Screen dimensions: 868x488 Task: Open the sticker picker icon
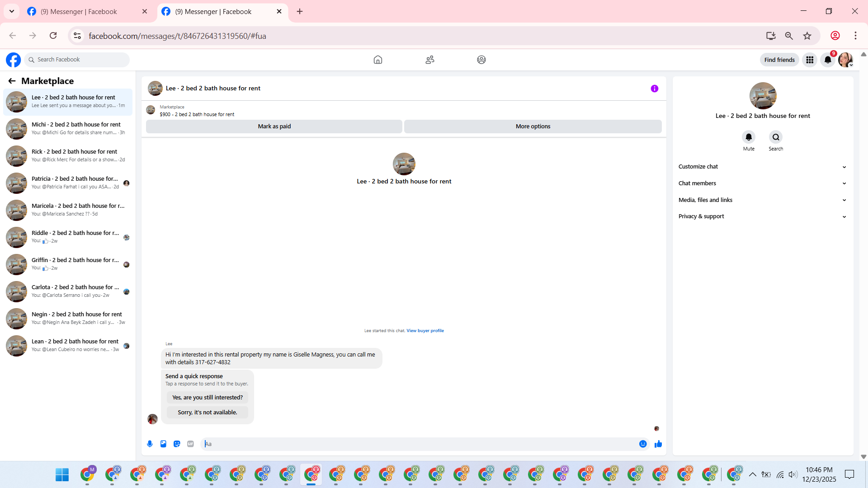click(x=177, y=444)
